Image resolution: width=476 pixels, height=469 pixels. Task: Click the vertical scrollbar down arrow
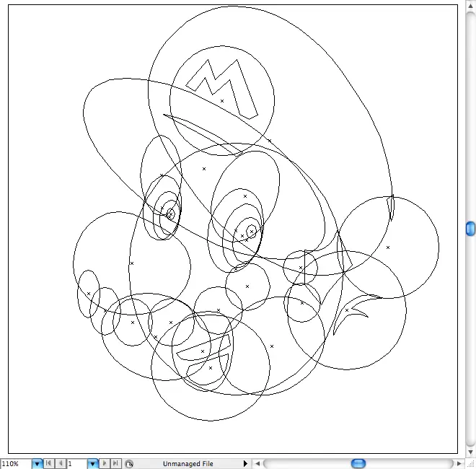coord(470,452)
